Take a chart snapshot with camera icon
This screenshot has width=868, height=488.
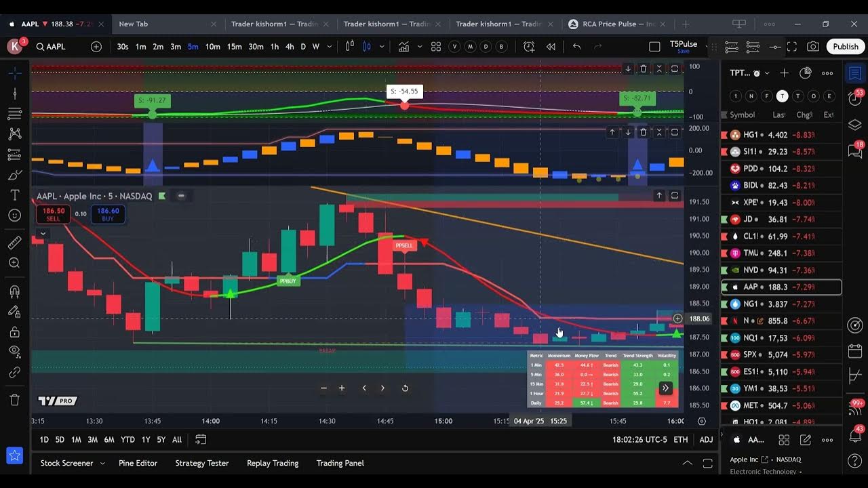[813, 47]
